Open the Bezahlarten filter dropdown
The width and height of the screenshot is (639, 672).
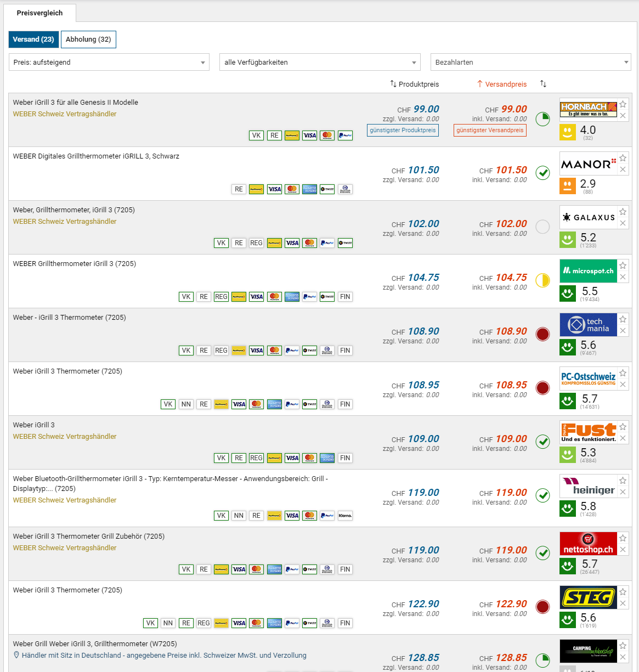530,62
